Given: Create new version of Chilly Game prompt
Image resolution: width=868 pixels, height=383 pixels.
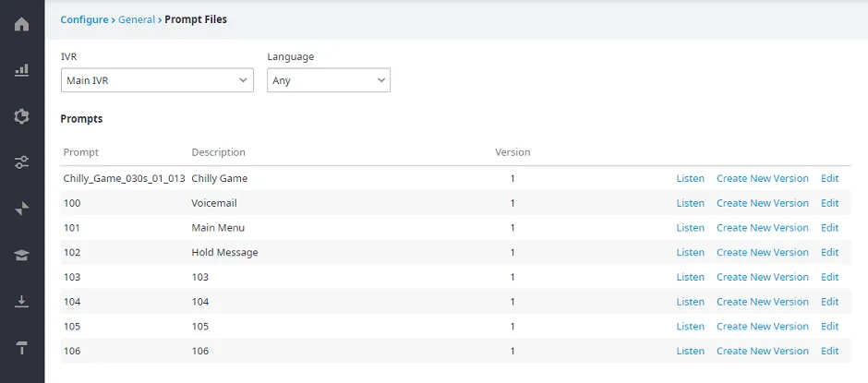Looking at the screenshot, I should [x=762, y=178].
